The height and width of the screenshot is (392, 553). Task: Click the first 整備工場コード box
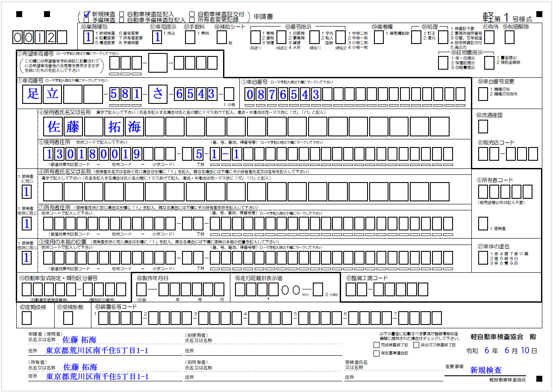351,290
